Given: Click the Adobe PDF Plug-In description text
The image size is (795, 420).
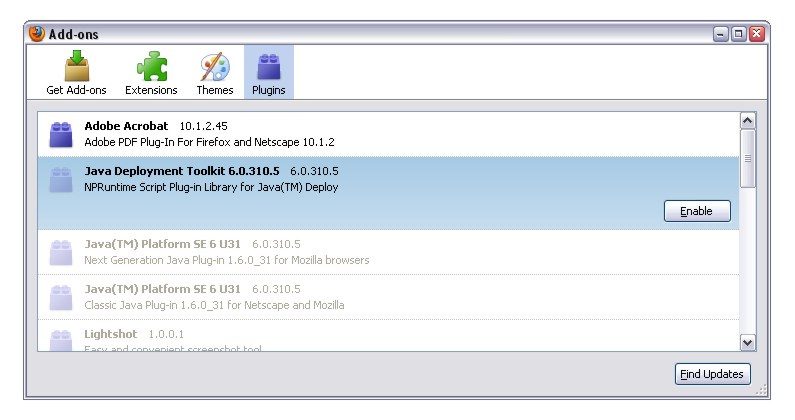Looking at the screenshot, I should [x=209, y=142].
